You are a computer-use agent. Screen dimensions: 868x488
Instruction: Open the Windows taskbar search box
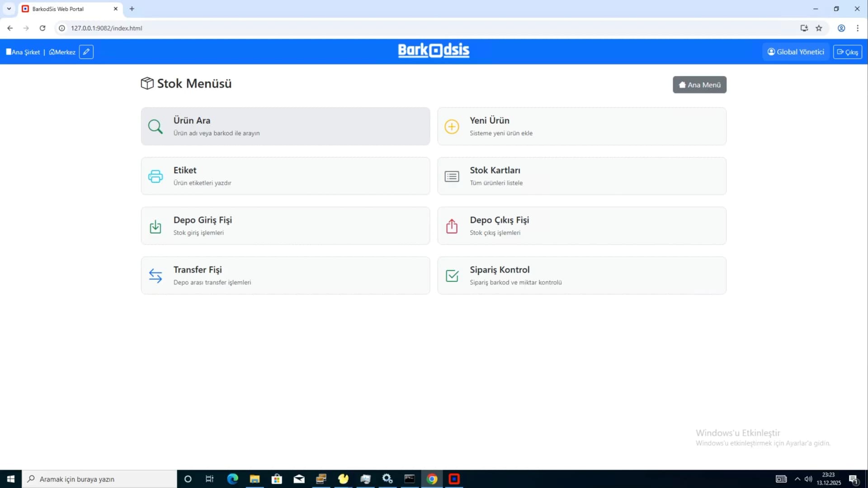point(99,479)
